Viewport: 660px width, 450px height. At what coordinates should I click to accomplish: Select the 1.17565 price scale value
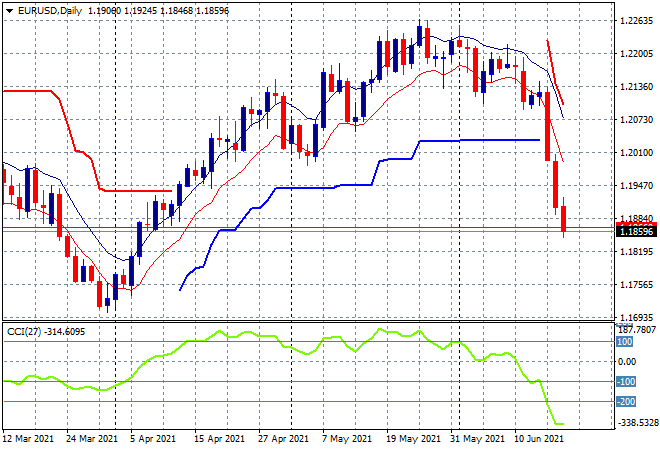[636, 285]
